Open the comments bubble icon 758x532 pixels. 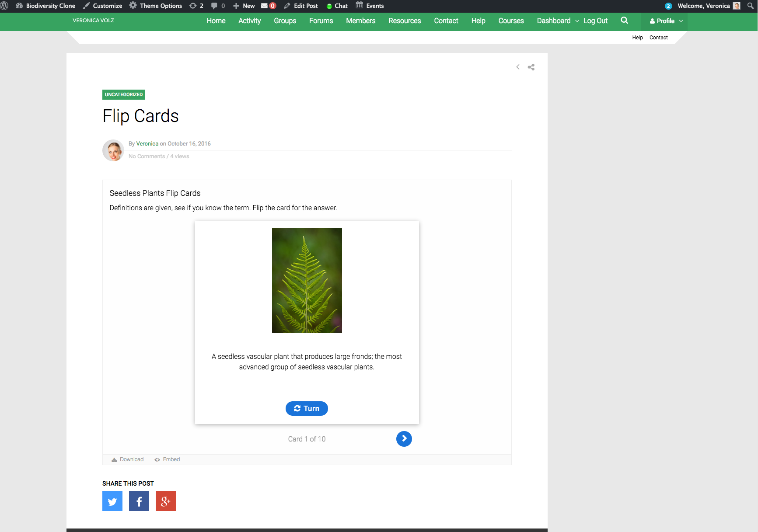point(218,6)
